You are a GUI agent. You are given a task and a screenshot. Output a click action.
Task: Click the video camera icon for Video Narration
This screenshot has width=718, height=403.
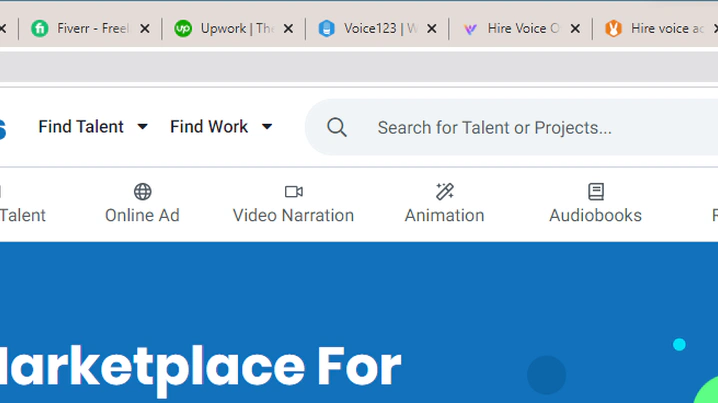pos(293,191)
